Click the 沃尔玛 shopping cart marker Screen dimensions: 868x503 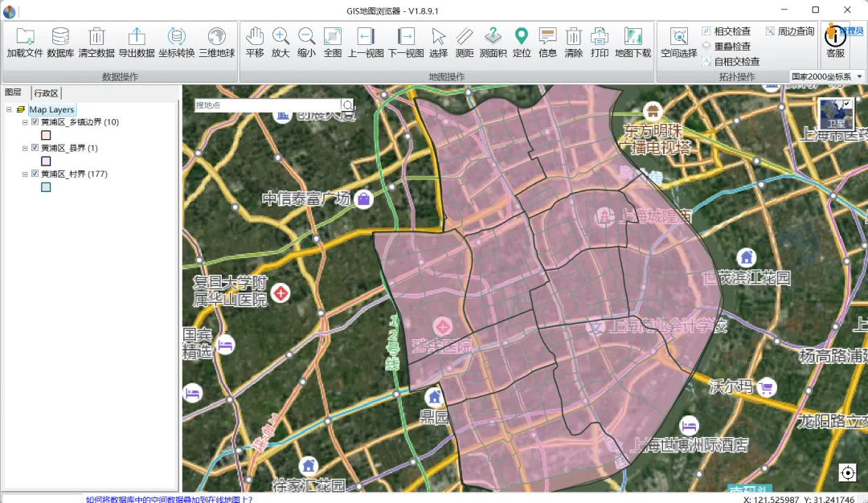click(x=767, y=387)
